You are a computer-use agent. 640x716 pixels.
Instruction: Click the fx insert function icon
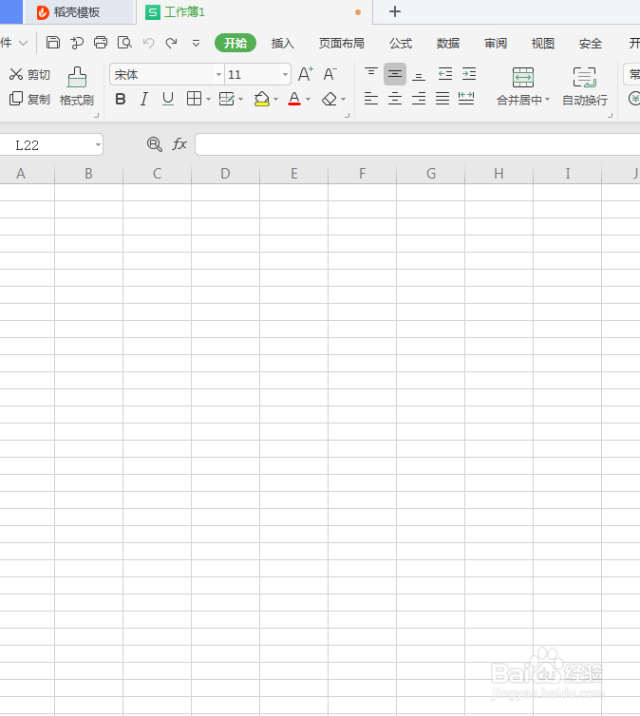tap(180, 145)
